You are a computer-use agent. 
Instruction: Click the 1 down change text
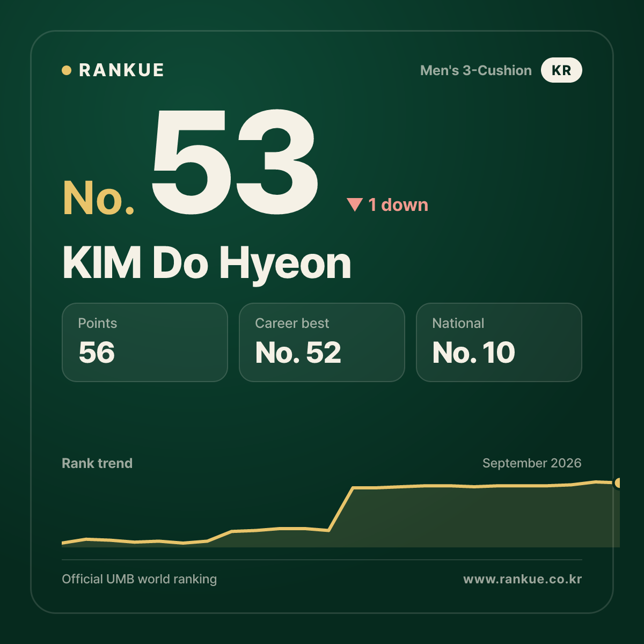pyautogui.click(x=398, y=204)
